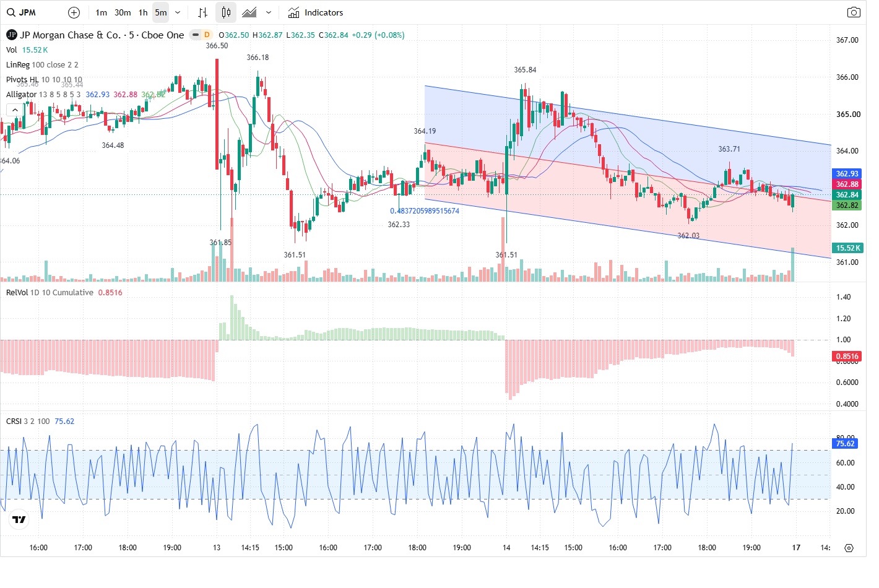879x588 pixels.
Task: Open chart settings gear on time axis
Action: coord(849,548)
